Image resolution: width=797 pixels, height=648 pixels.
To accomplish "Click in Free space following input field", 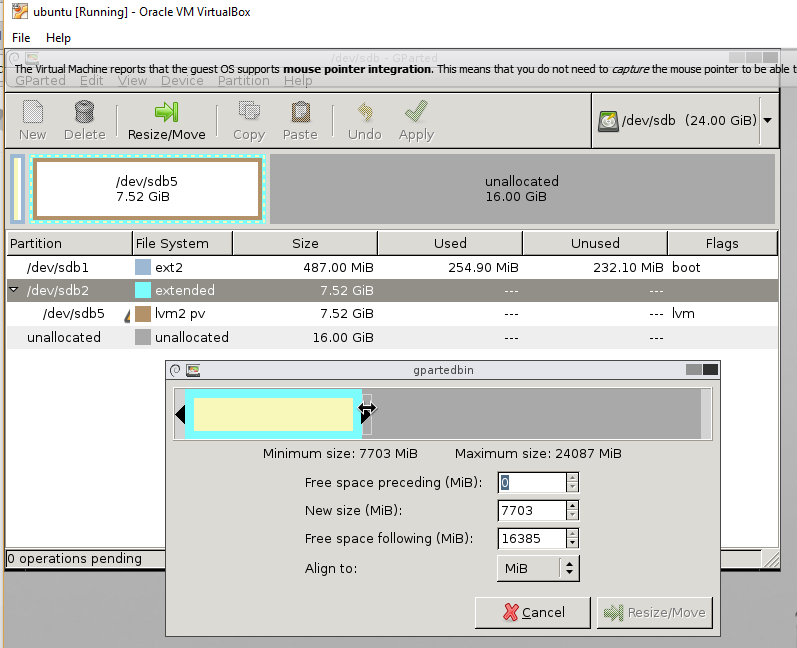I will [532, 538].
